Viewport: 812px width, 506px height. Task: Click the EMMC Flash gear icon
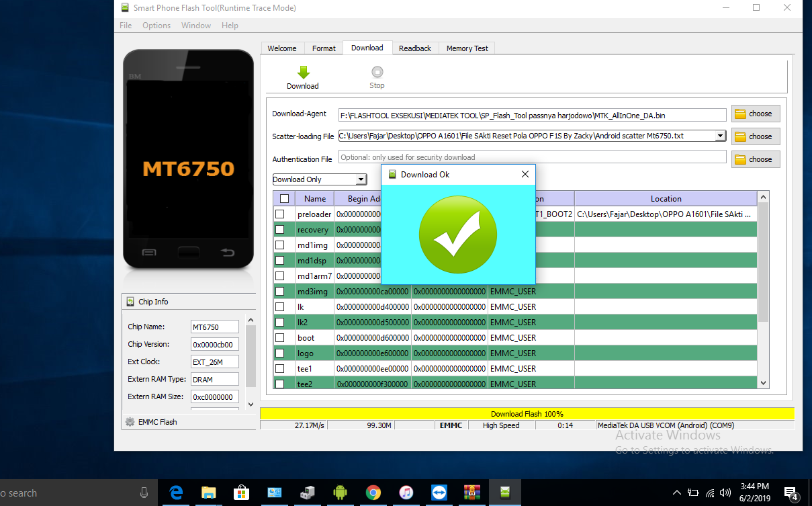(130, 422)
